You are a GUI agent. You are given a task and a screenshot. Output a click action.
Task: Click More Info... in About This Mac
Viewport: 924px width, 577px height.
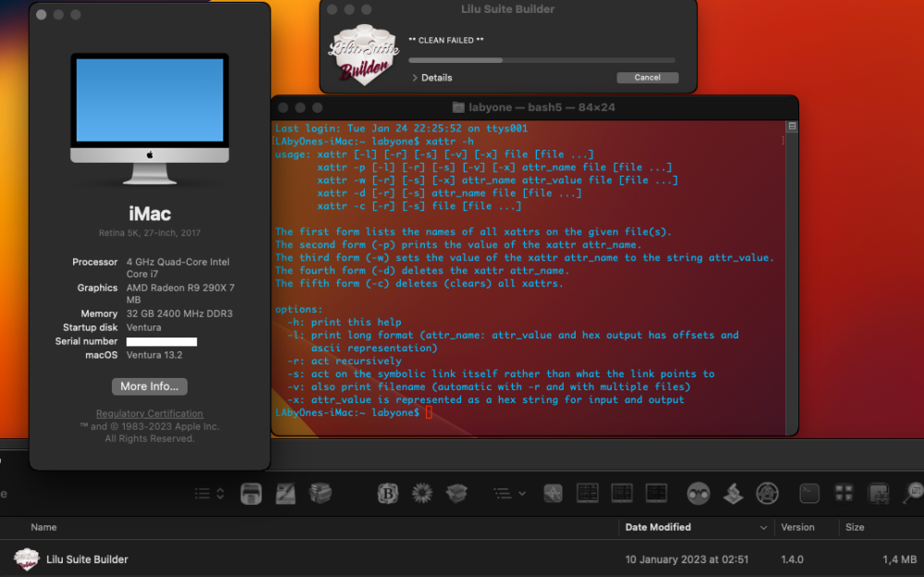tap(149, 387)
